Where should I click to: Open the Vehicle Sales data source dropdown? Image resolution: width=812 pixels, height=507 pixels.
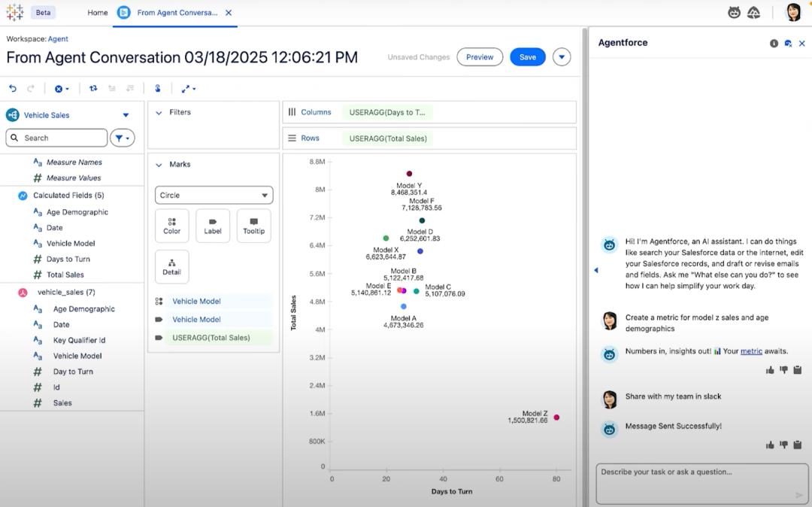pos(126,115)
